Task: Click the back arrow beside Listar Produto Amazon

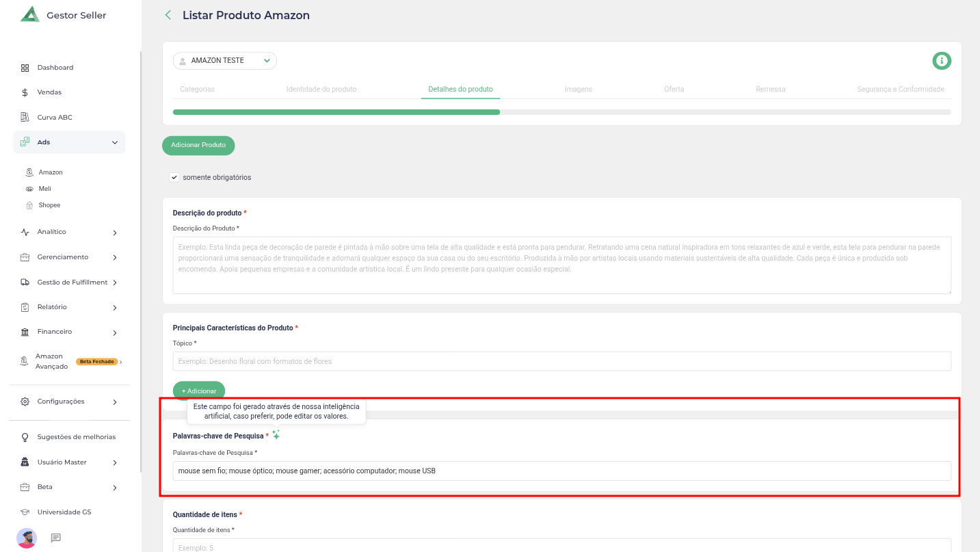Action: click(168, 15)
